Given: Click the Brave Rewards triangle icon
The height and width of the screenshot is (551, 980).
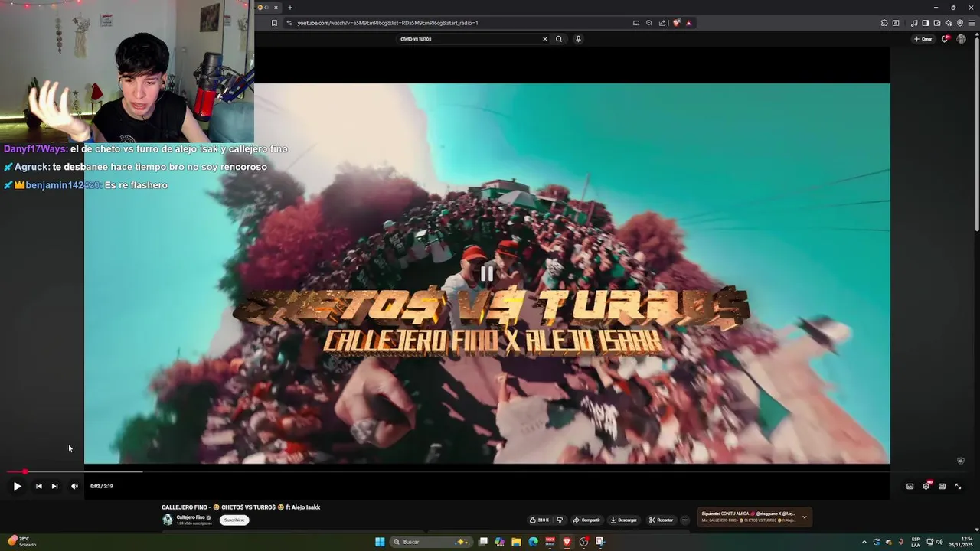Looking at the screenshot, I should point(688,23).
